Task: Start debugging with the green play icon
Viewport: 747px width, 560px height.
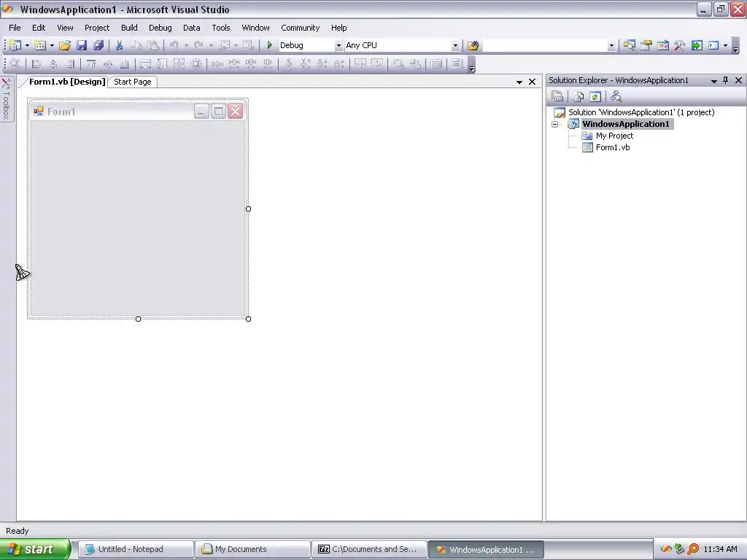Action: click(x=270, y=45)
